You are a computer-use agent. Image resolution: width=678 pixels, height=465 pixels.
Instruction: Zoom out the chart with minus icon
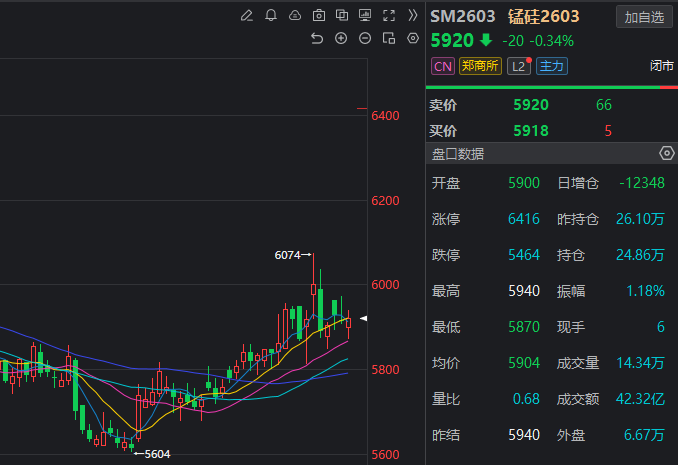pos(365,38)
